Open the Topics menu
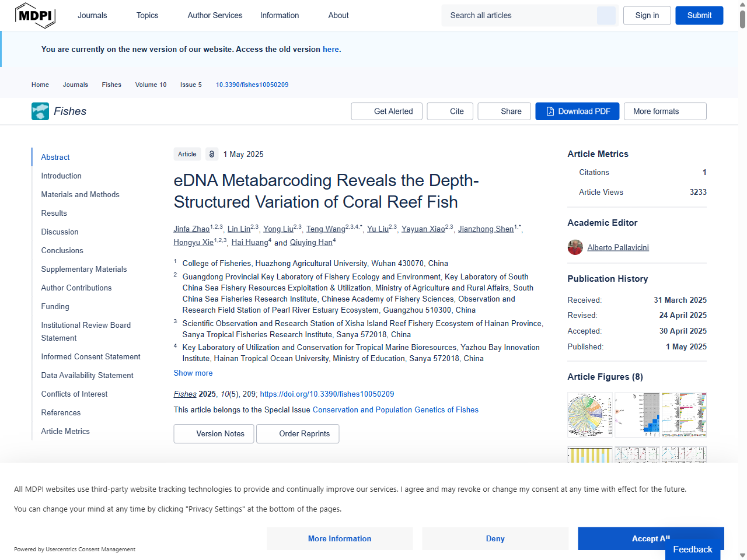The height and width of the screenshot is (560, 747). click(146, 15)
